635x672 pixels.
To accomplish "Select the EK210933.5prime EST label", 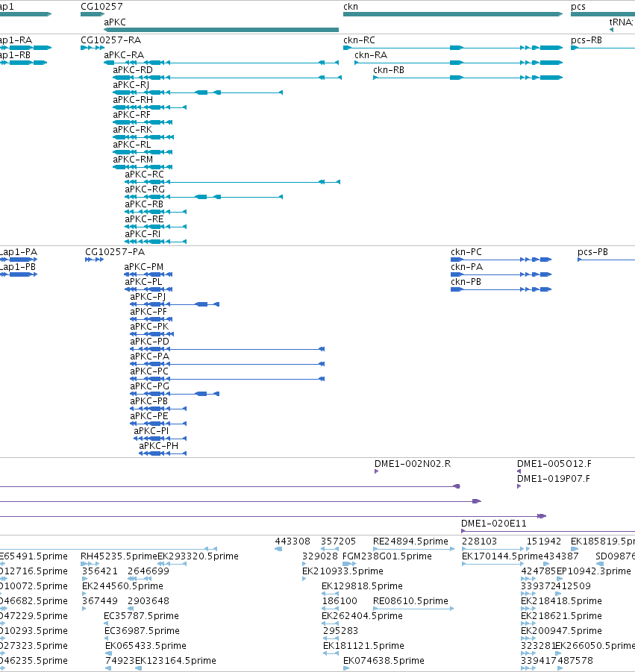I will coord(343,571).
